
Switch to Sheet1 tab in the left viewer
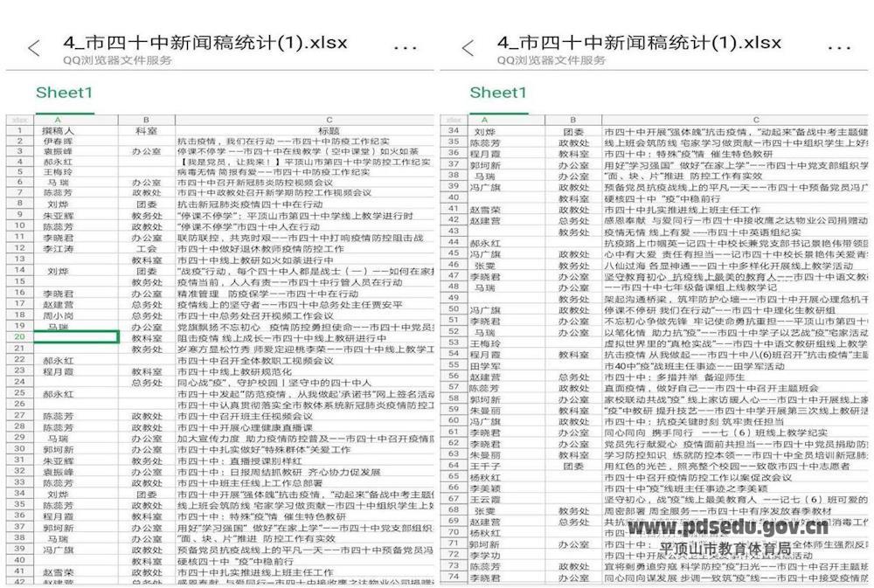pos(64,93)
